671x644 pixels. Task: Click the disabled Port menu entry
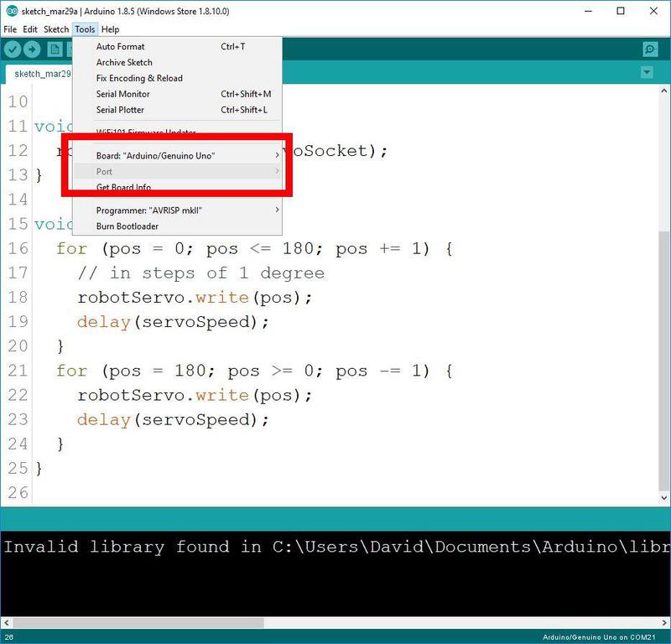177,171
